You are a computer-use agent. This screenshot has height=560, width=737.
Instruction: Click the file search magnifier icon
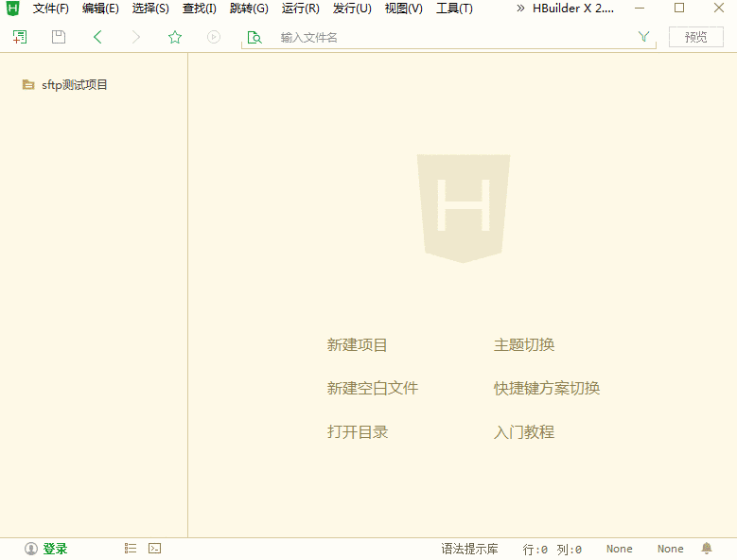[254, 37]
